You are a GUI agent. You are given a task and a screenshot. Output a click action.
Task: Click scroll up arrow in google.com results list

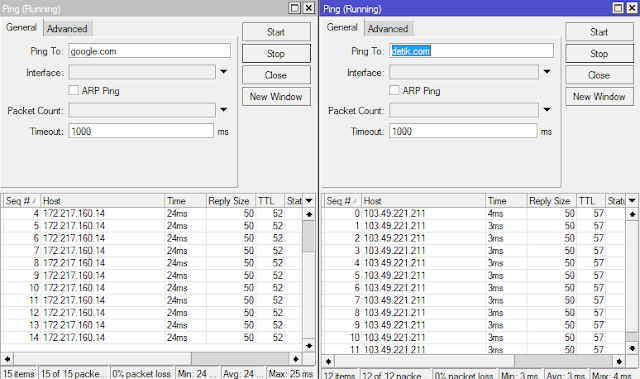click(309, 214)
